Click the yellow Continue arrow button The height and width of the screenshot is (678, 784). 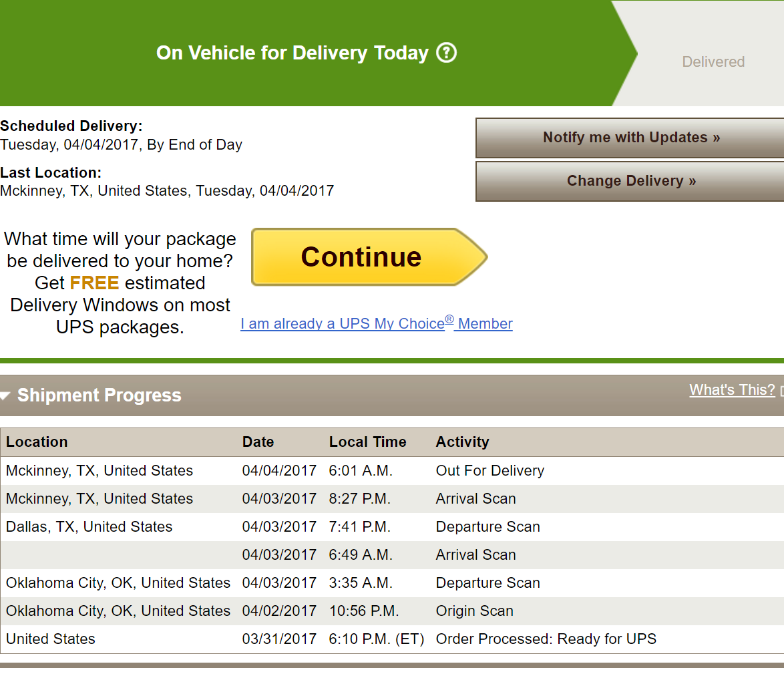(369, 257)
